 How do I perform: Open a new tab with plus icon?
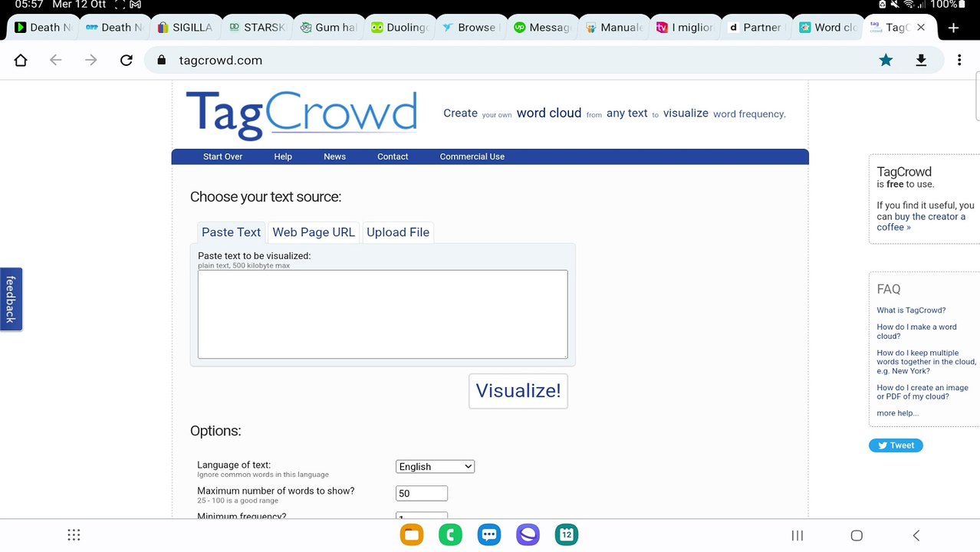coord(953,28)
